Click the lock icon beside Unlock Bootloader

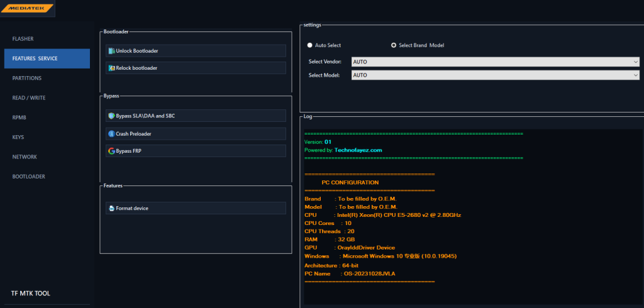coord(111,51)
